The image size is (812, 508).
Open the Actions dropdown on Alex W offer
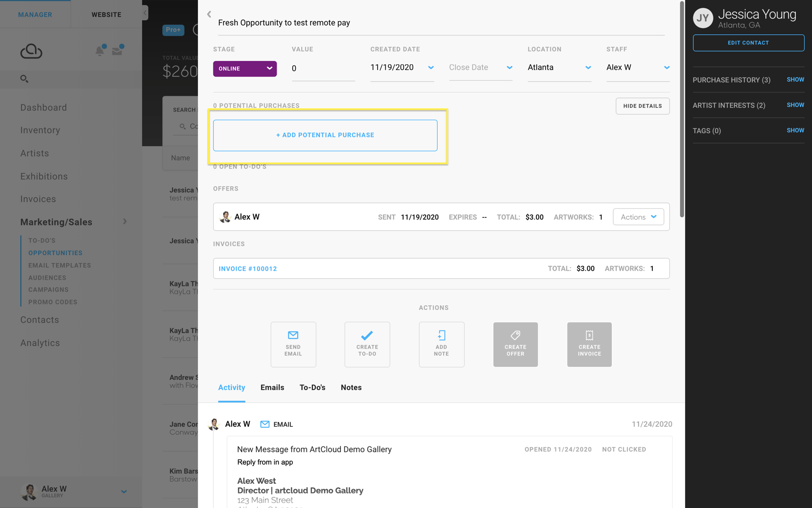(638, 216)
